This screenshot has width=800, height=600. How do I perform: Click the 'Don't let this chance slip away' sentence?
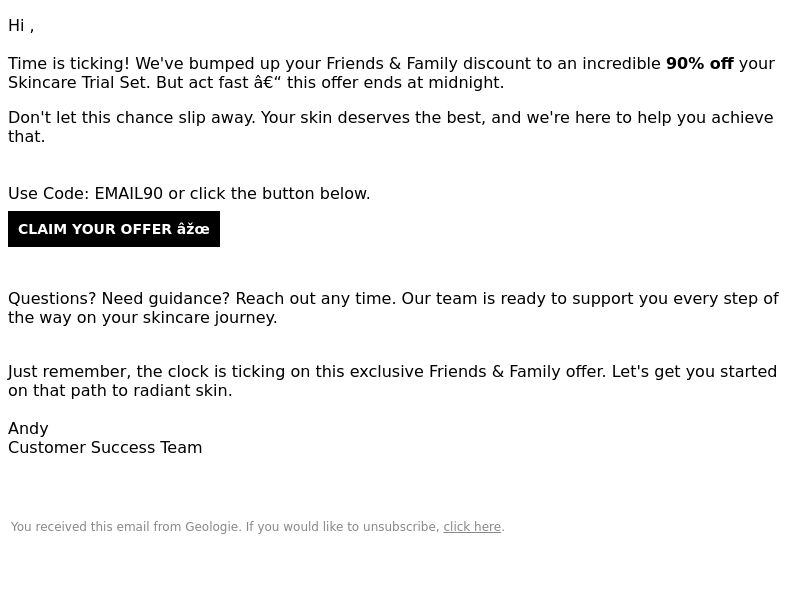132,117
